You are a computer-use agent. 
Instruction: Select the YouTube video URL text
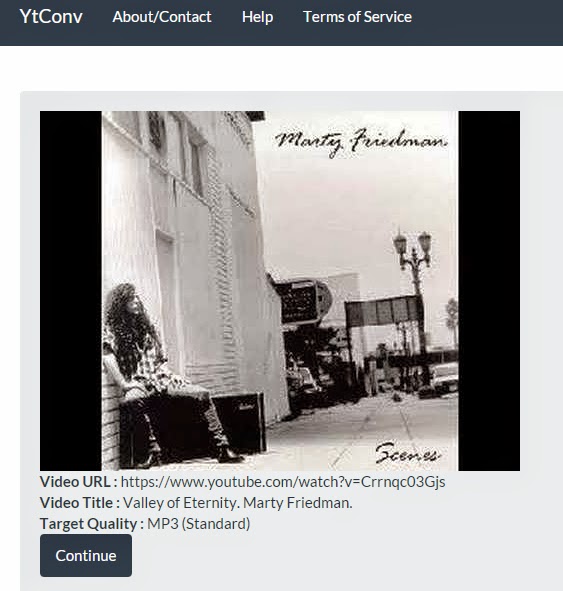283,482
